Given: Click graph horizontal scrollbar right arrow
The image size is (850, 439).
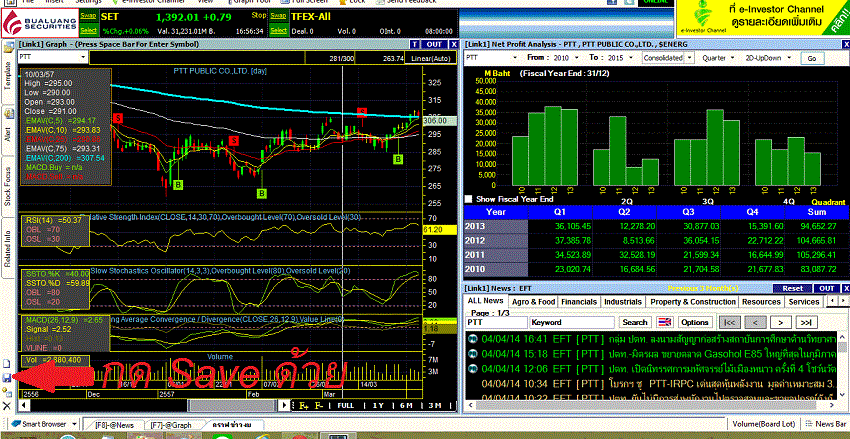Looking at the screenshot, I should click(x=285, y=405).
